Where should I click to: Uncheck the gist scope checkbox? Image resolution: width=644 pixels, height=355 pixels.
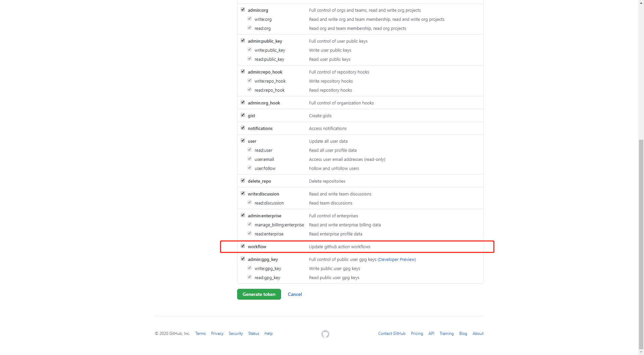pyautogui.click(x=243, y=115)
